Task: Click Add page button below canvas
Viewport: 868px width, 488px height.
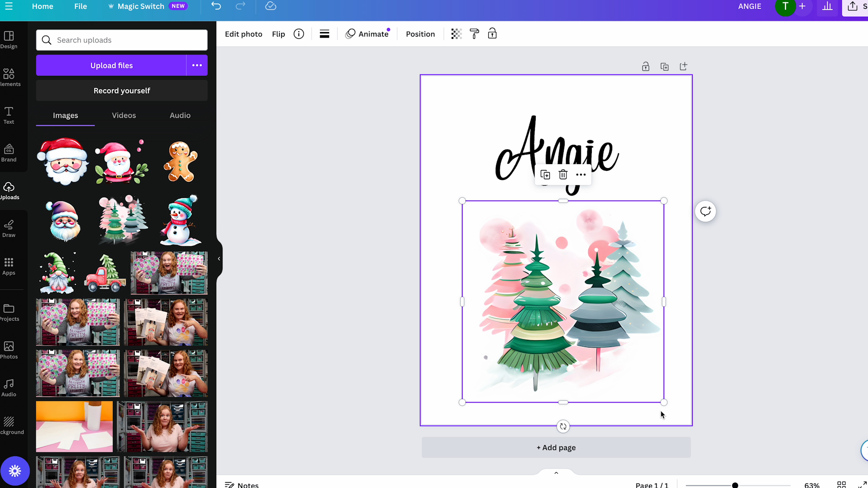Action: click(556, 447)
